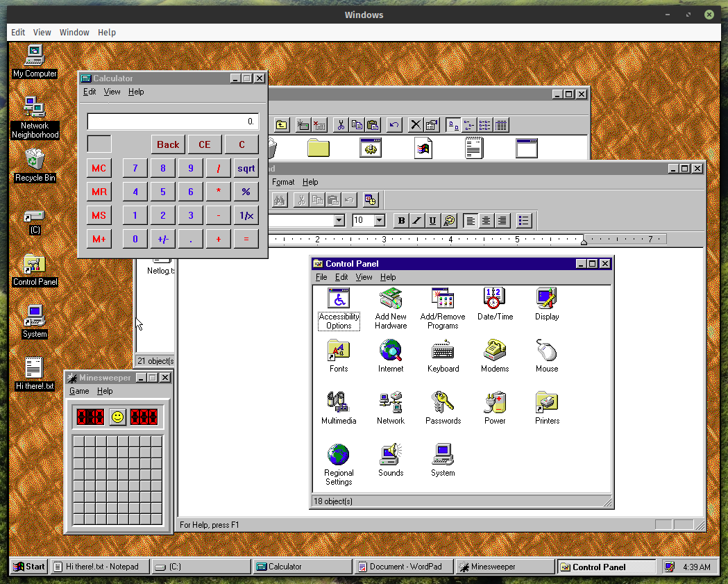
Task: Switch Explorer to Large Icons view
Action: pos(453,125)
